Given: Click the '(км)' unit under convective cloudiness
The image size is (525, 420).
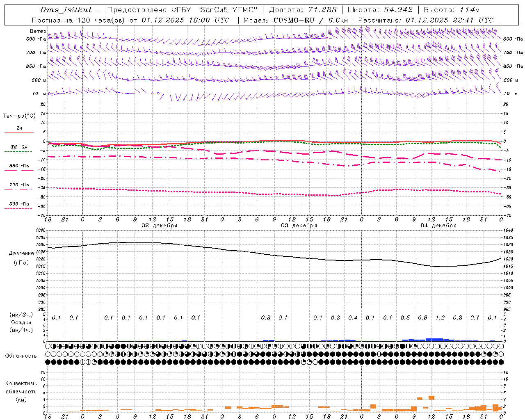Looking at the screenshot, I should [x=21, y=399].
